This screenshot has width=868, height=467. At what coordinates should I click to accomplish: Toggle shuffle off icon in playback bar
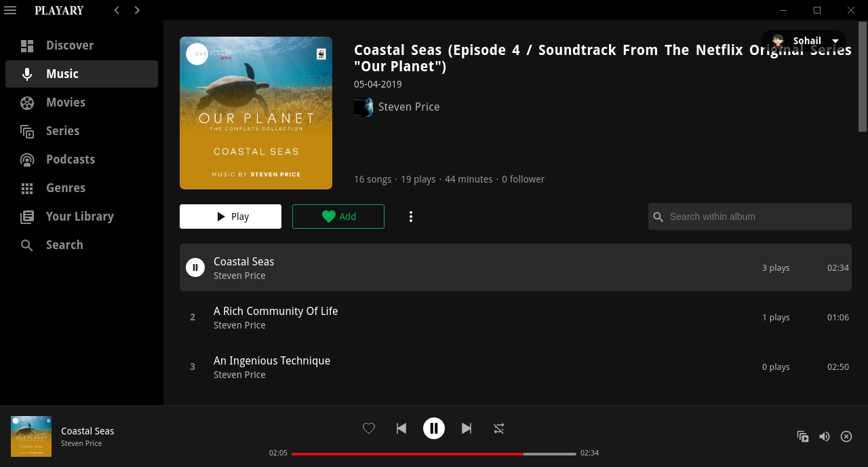(x=499, y=428)
